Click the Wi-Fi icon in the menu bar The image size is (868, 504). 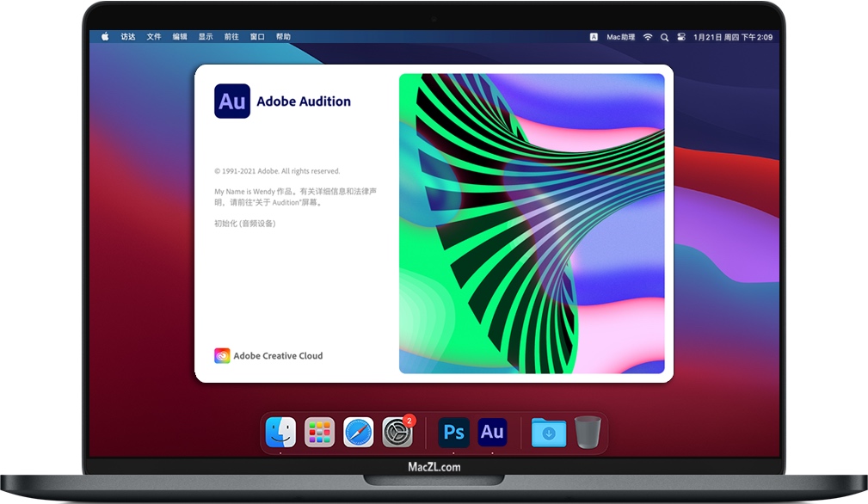pyautogui.click(x=647, y=37)
